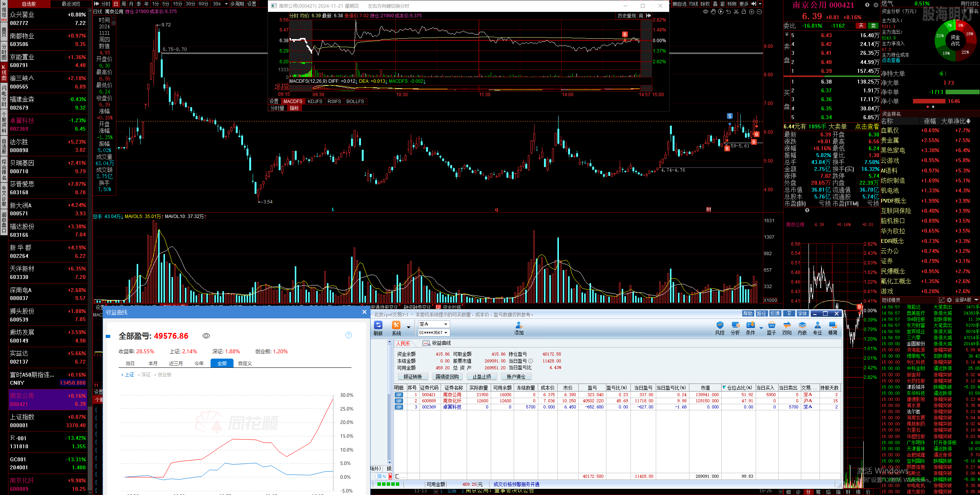980x495 pixels.
Task: Switch to the KDJFS indicator tab
Action: tap(315, 102)
